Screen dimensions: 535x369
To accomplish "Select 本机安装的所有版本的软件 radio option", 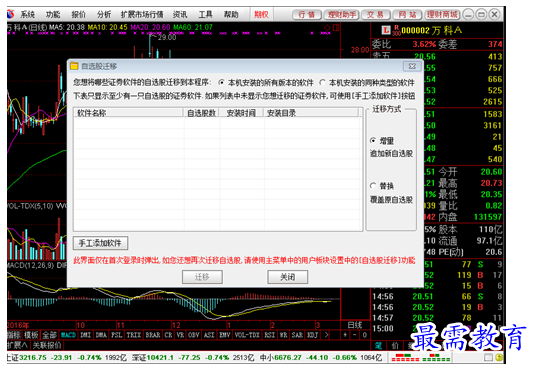I will [266, 83].
